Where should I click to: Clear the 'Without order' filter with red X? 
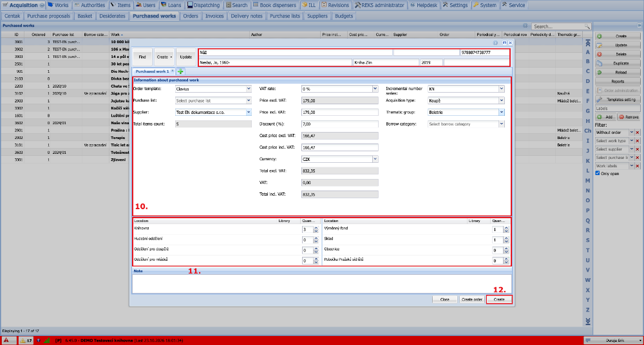[x=638, y=133]
